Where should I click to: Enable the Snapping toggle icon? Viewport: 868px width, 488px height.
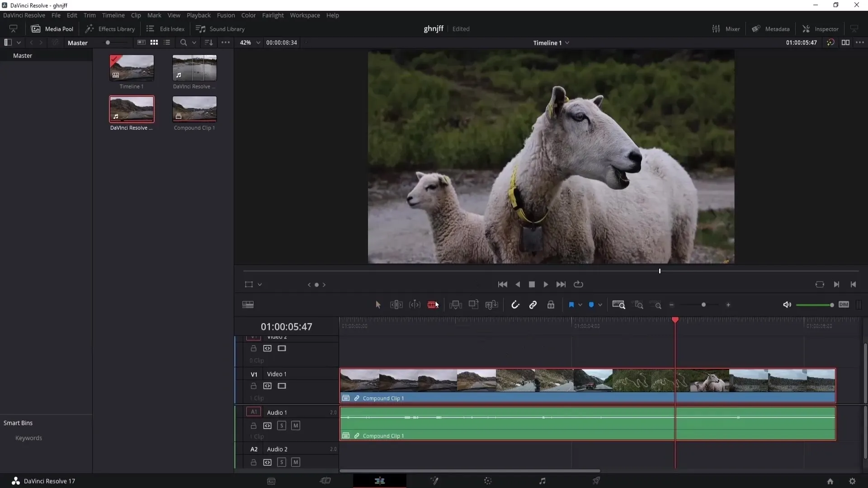tap(515, 305)
